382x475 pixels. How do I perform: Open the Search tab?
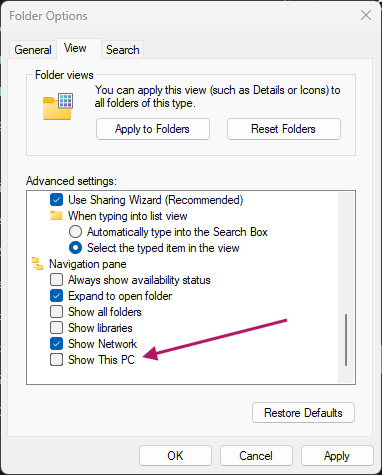click(123, 50)
